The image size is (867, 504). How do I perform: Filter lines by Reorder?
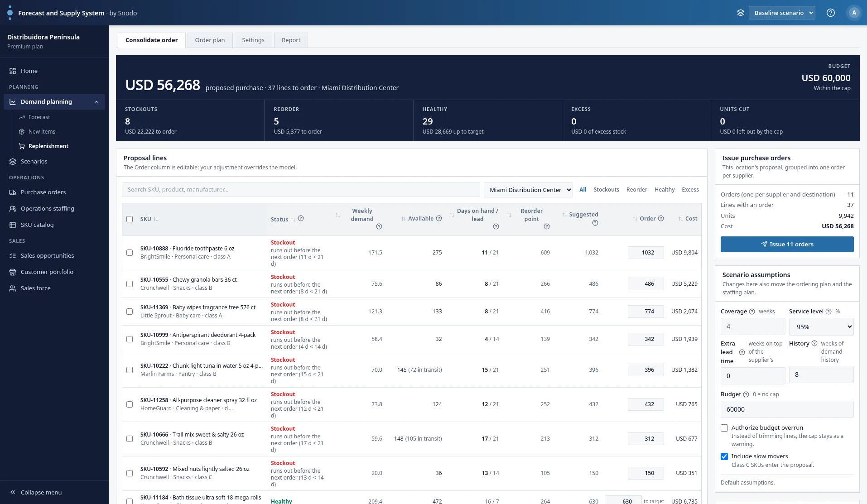[x=636, y=190]
